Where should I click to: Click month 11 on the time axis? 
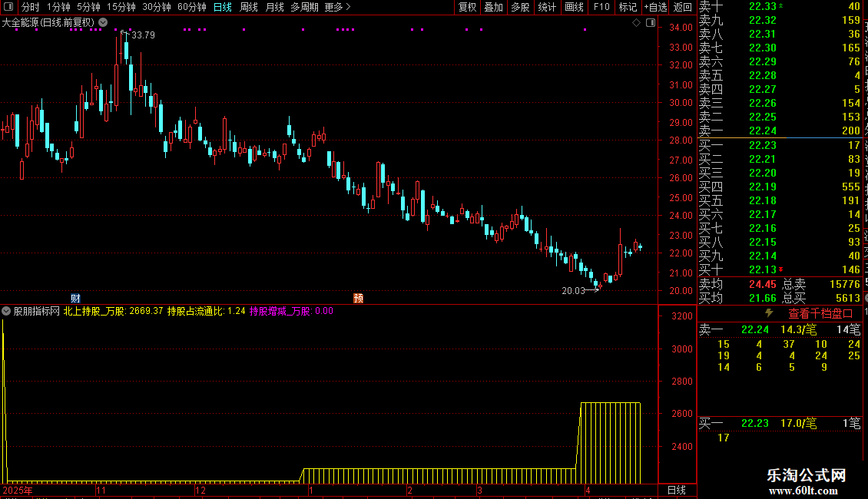[101, 490]
